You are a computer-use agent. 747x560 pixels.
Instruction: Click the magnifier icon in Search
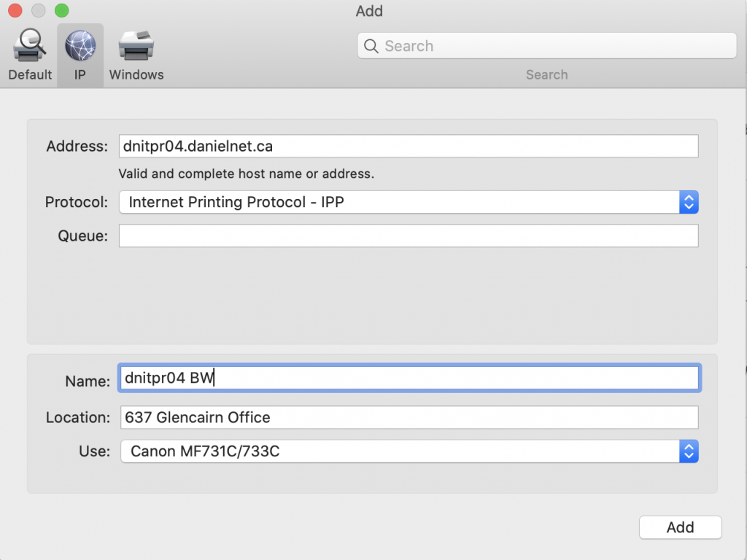[x=371, y=47]
